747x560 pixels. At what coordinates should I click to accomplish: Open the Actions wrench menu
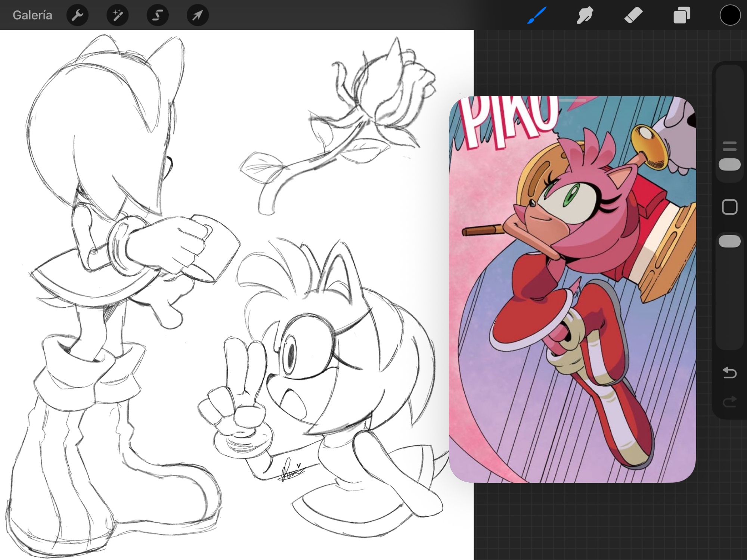tap(77, 15)
